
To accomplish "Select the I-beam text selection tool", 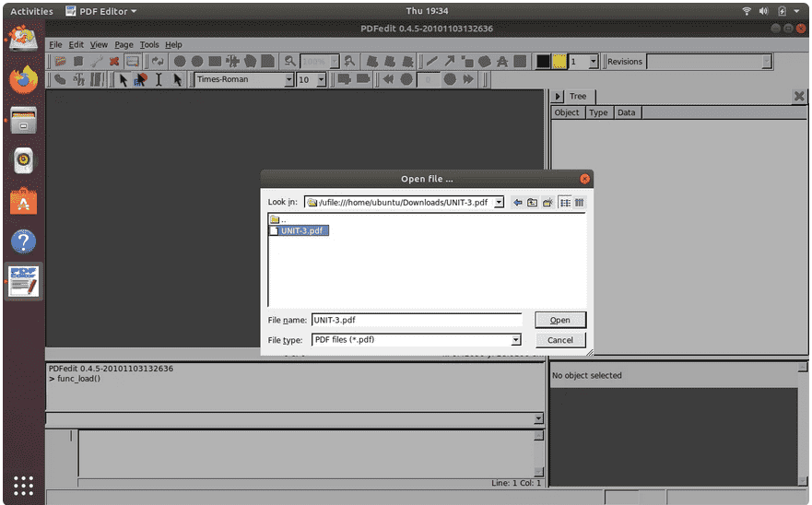I will point(159,79).
